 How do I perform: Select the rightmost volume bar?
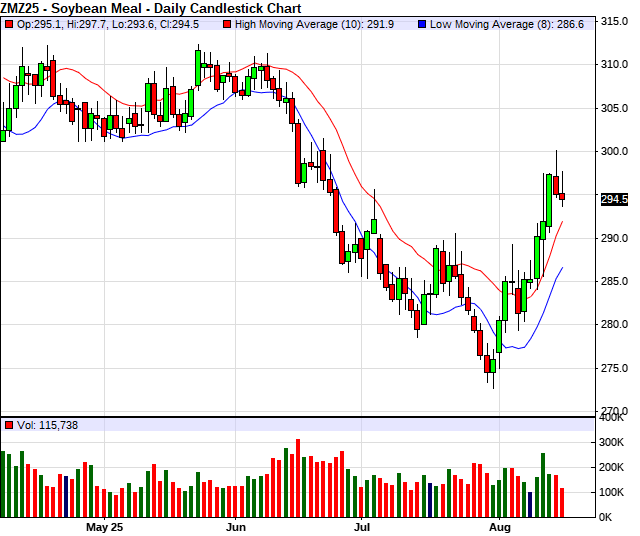(x=562, y=502)
